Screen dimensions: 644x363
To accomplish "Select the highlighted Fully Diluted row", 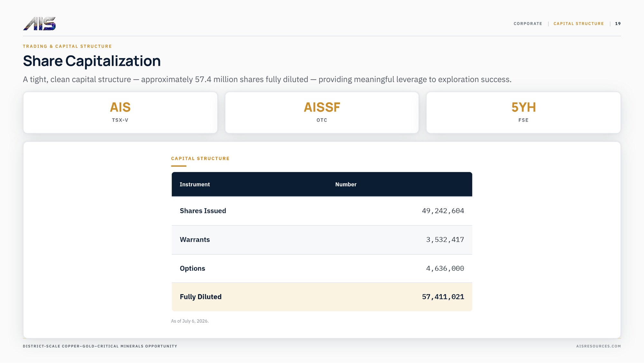I will point(322,297).
